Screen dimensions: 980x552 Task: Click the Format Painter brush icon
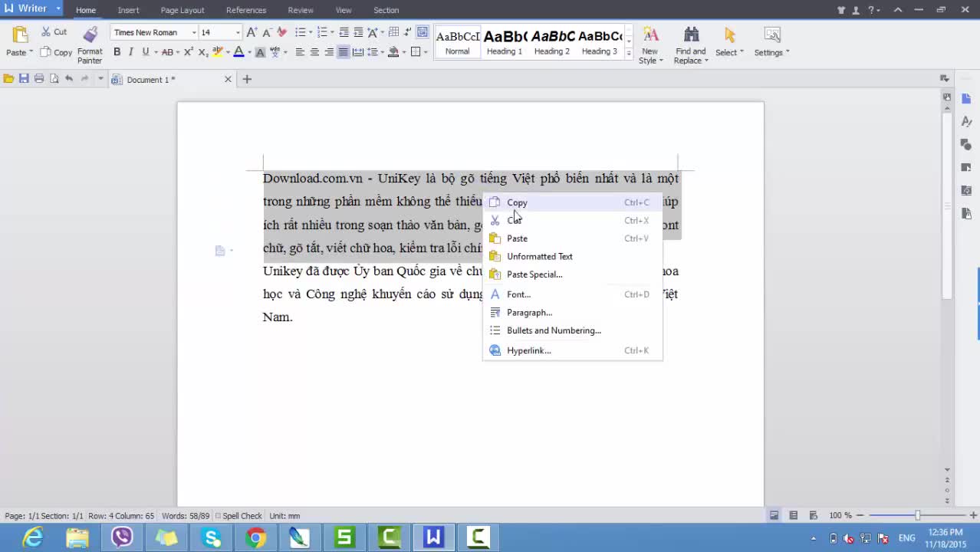point(90,35)
